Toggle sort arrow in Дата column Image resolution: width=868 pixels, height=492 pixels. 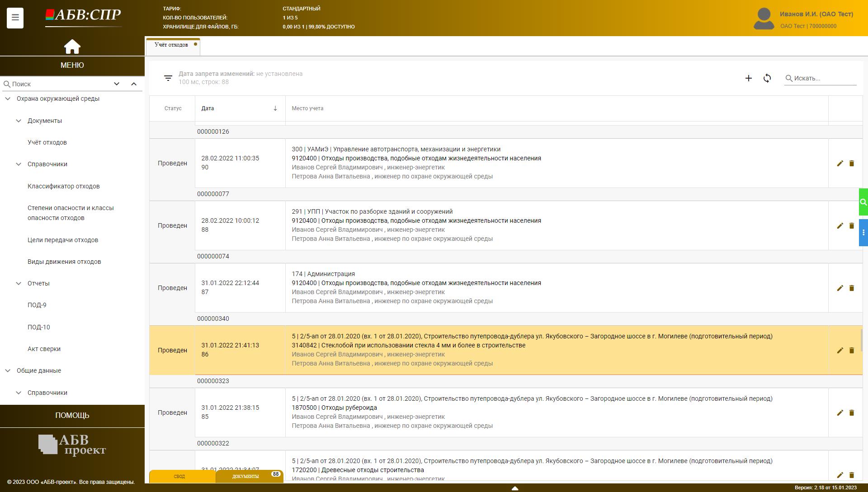[x=275, y=108]
